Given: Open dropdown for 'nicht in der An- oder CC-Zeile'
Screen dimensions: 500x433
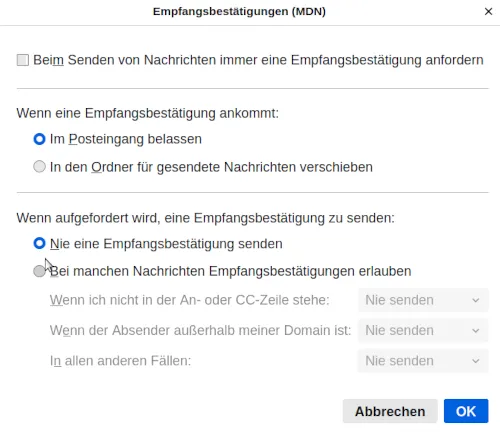Looking at the screenshot, I should (423, 300).
